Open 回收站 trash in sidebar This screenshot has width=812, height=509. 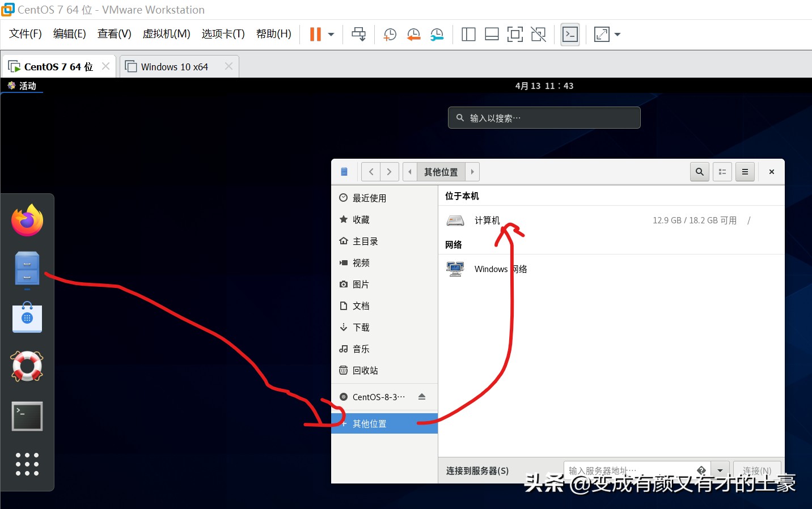384,370
